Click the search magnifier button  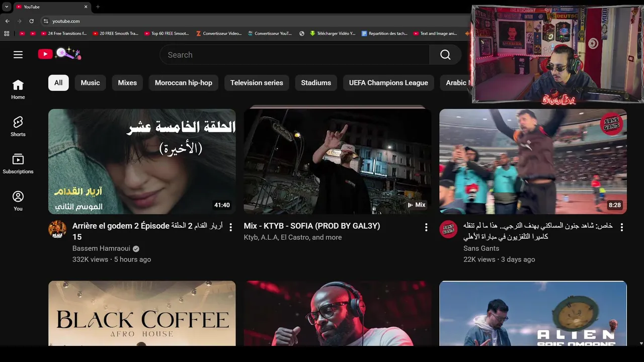(x=445, y=55)
